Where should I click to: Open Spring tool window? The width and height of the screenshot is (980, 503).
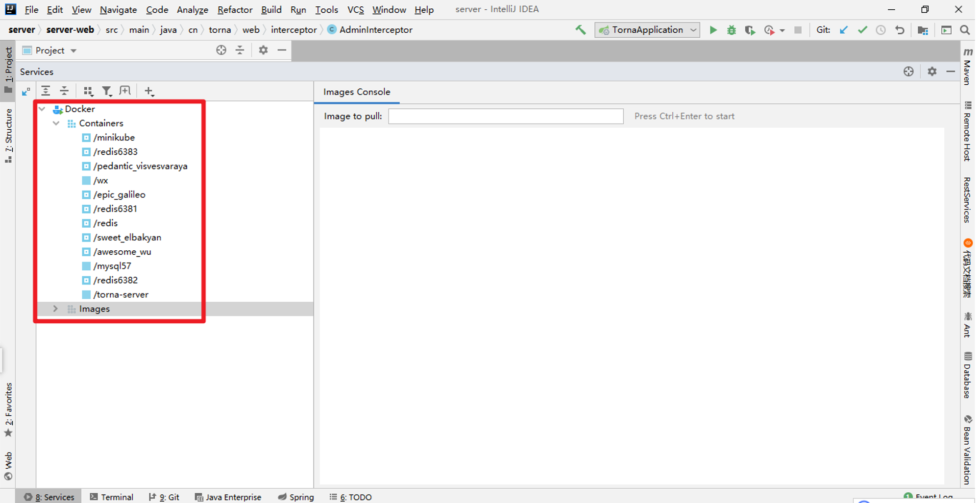click(x=296, y=497)
